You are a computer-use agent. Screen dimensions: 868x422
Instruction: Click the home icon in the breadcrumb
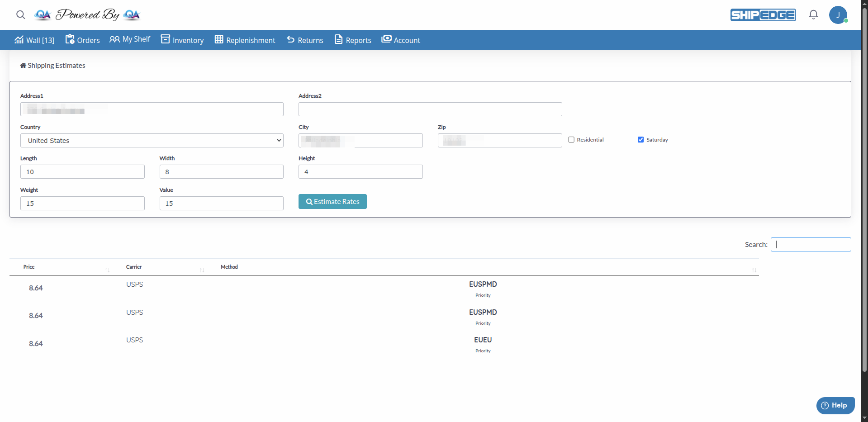pyautogui.click(x=23, y=65)
